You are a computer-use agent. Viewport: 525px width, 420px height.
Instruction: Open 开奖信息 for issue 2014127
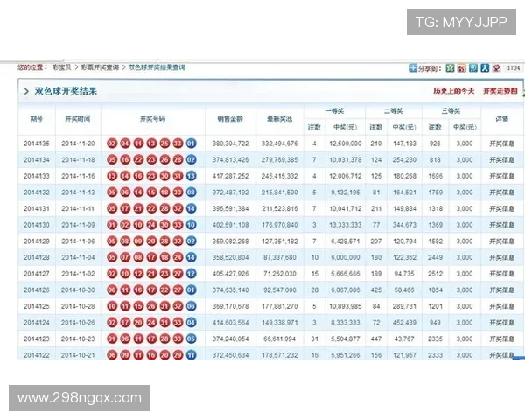click(x=501, y=274)
